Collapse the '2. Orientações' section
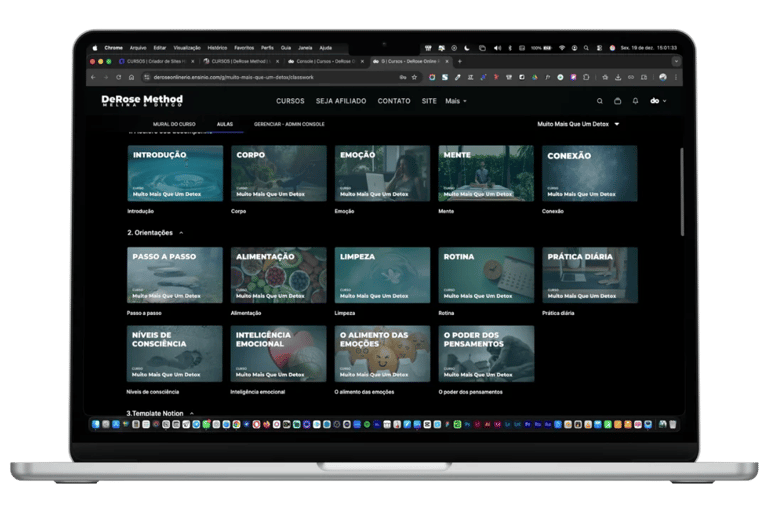Screen dimensions: 768x512 [181, 233]
